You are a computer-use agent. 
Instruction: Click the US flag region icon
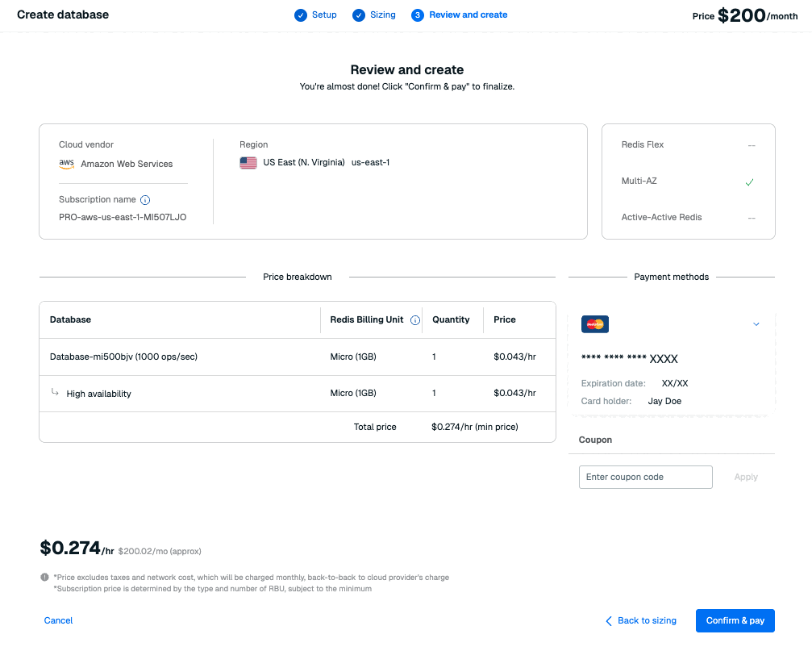pyautogui.click(x=248, y=163)
